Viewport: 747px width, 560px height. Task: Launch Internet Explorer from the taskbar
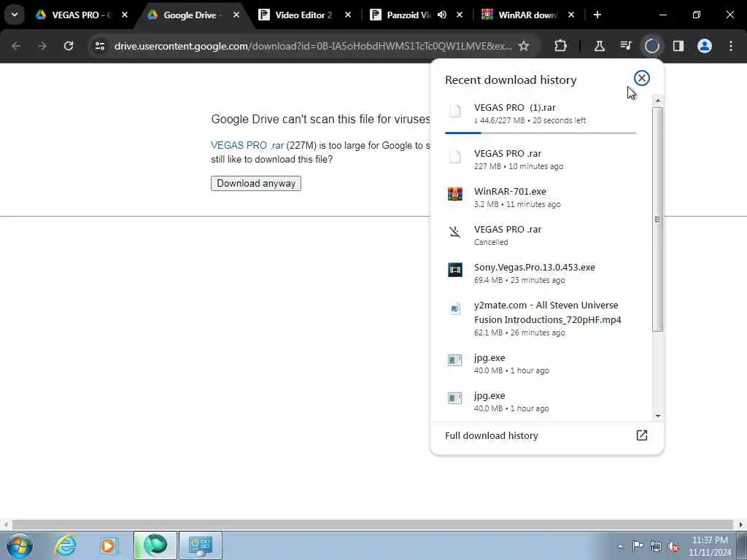point(65,545)
